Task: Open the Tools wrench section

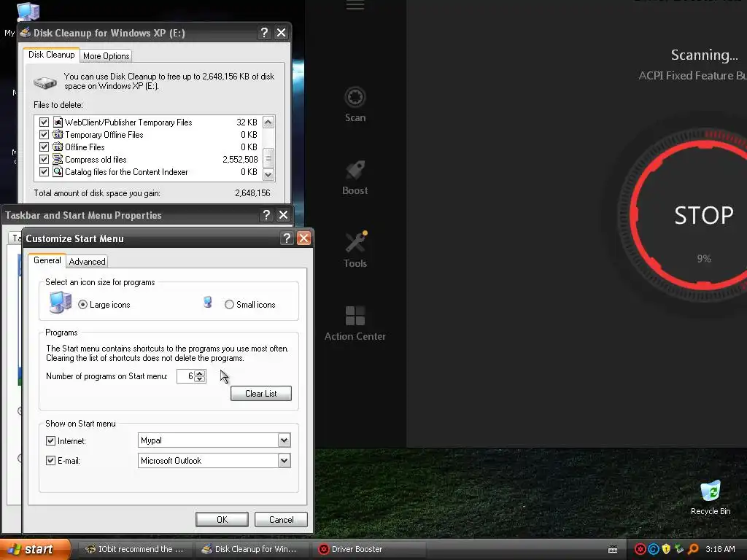Action: click(x=355, y=250)
